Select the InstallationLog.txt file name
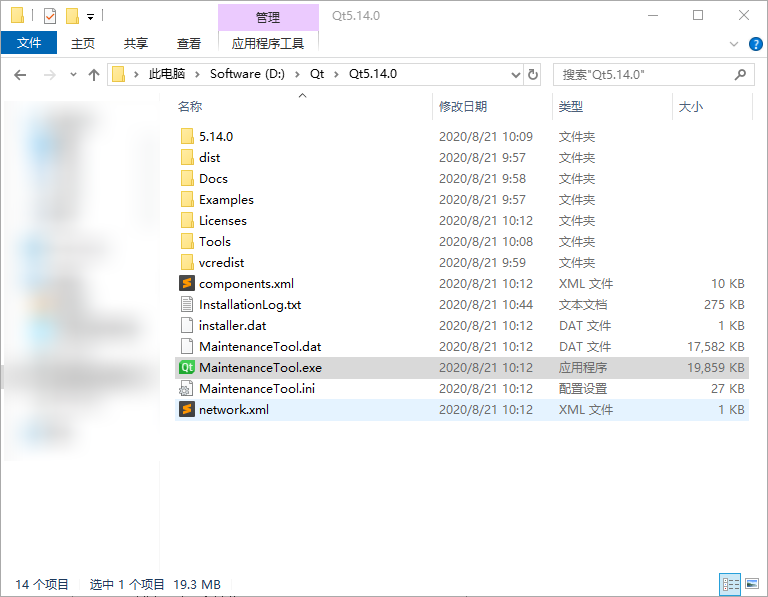 click(x=250, y=305)
